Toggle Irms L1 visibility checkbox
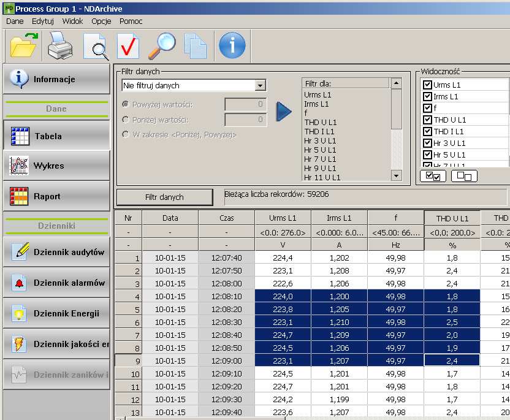The image size is (510, 420). click(427, 97)
